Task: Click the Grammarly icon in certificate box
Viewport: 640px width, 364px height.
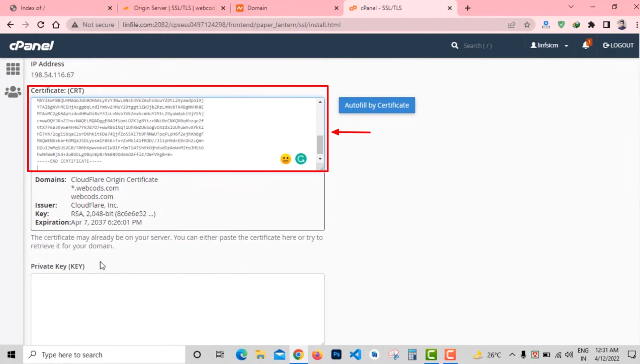Action: (x=301, y=159)
